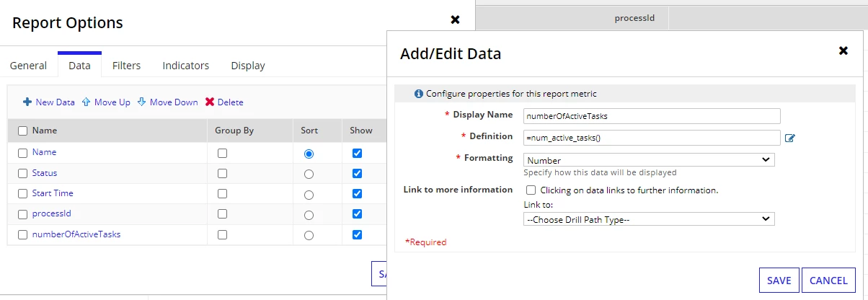Uncheck Show for the Name row

click(x=357, y=153)
